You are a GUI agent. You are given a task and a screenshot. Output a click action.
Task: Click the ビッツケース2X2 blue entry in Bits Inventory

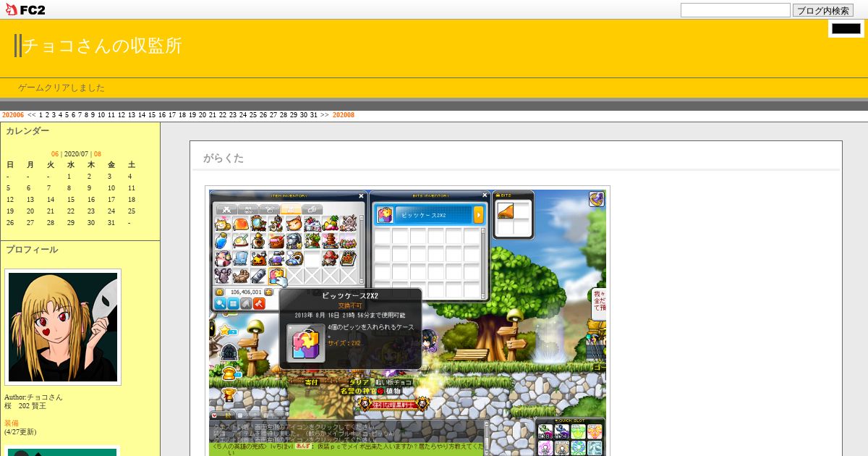click(434, 215)
